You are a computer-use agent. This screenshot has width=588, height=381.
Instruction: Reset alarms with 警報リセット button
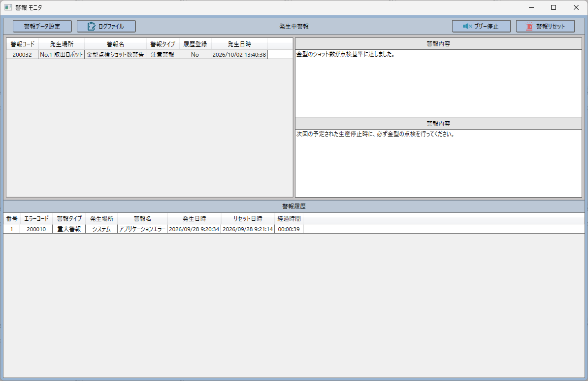[545, 26]
